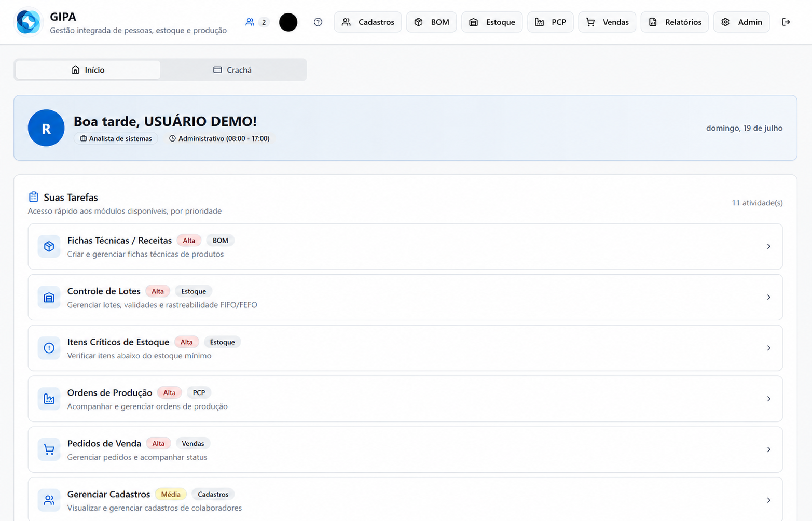Open the online users counter icon
This screenshot has width=812, height=521.
click(250, 22)
